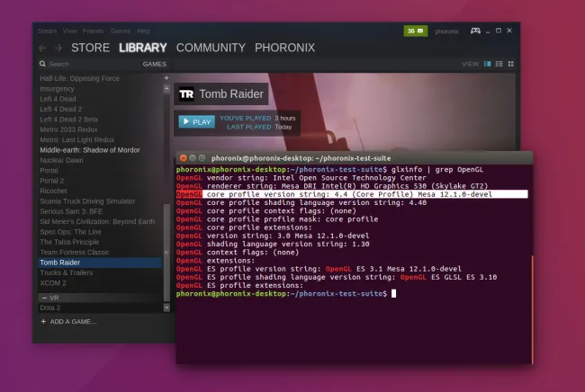585x392 pixels.
Task: Select Team Fortress Classic
Action: 74,253
